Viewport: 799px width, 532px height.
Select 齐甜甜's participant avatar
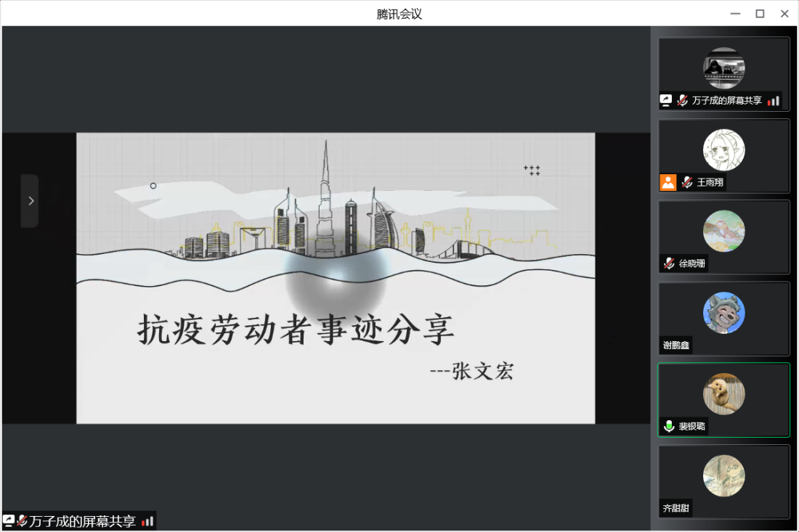pyautogui.click(x=723, y=475)
